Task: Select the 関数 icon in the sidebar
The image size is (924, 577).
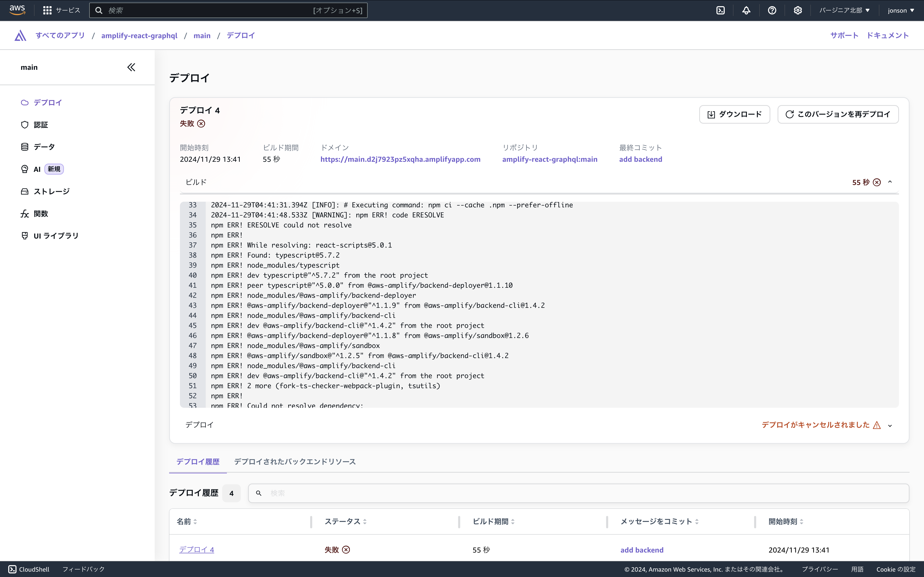Action: (x=24, y=213)
